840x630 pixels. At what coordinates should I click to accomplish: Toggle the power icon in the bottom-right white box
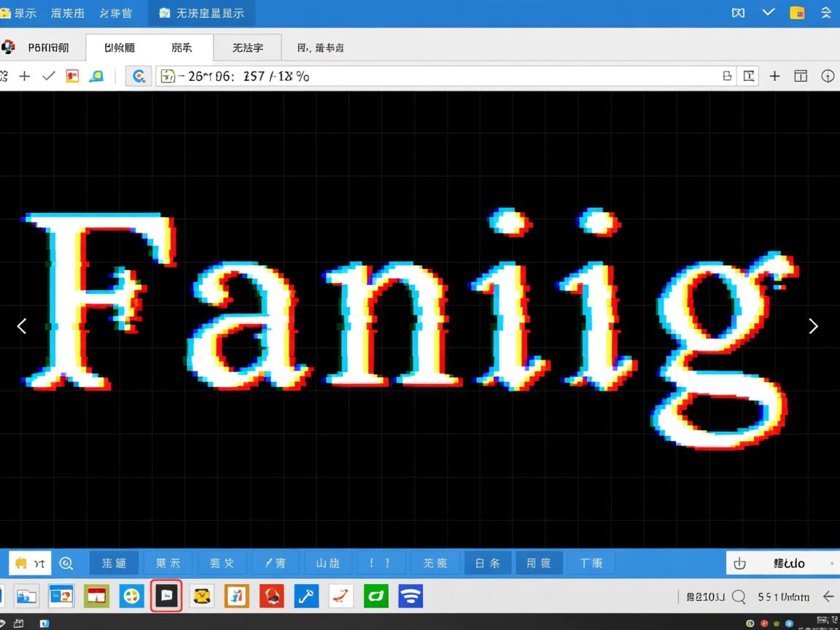pos(740,563)
